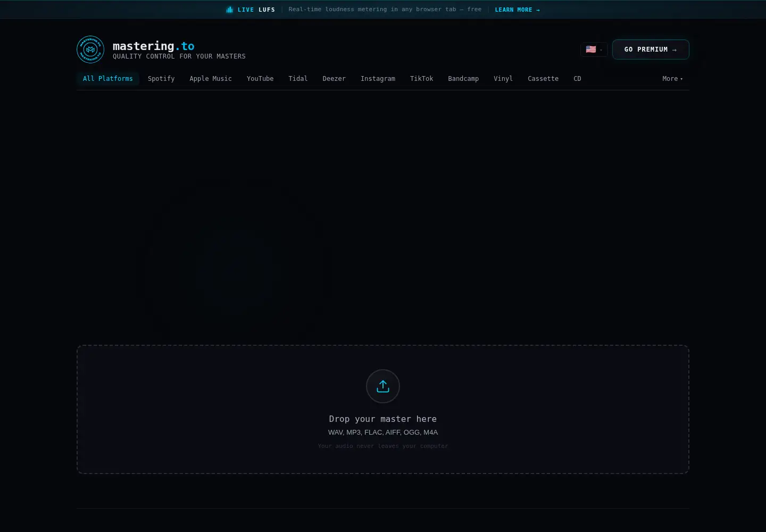This screenshot has width=766, height=532.
Task: Switch to the TikTok tab
Action: coord(421,79)
